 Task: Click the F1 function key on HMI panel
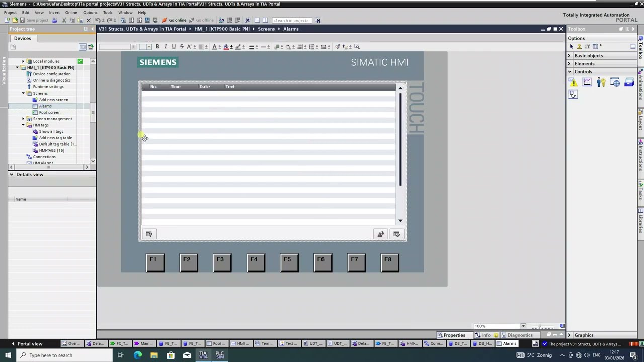[155, 262]
